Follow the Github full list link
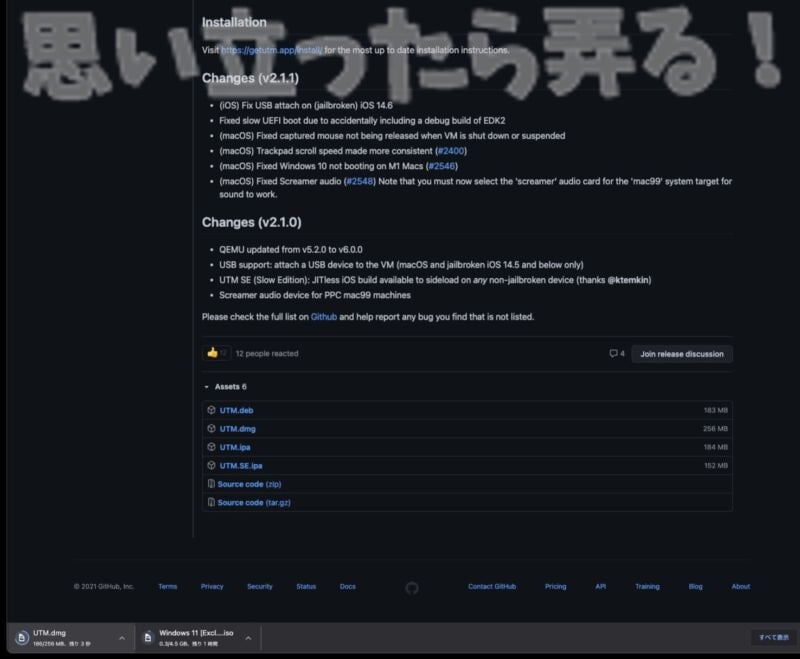The image size is (800, 659). tap(324, 317)
